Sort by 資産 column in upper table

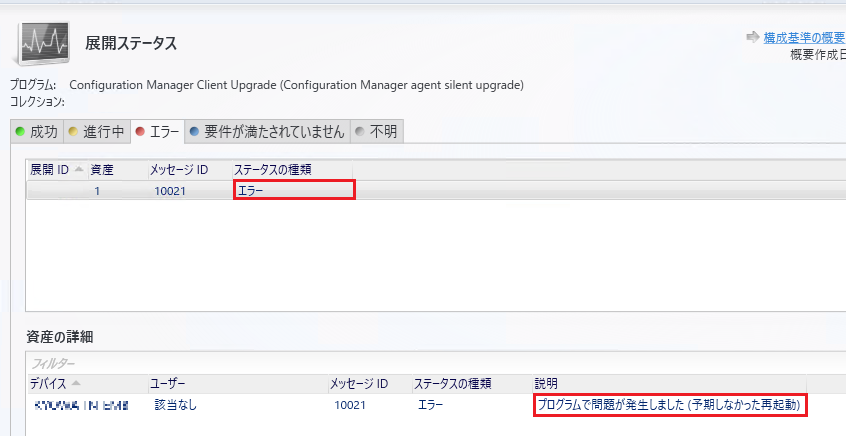tap(117, 170)
